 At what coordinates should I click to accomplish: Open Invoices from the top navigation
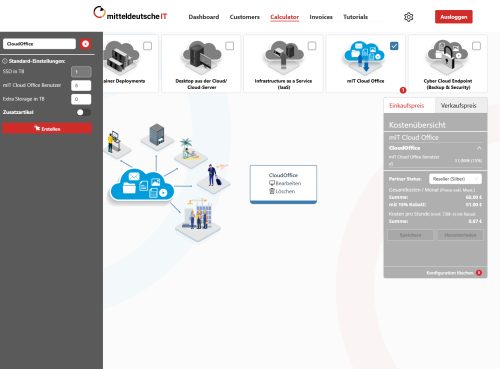pos(321,17)
